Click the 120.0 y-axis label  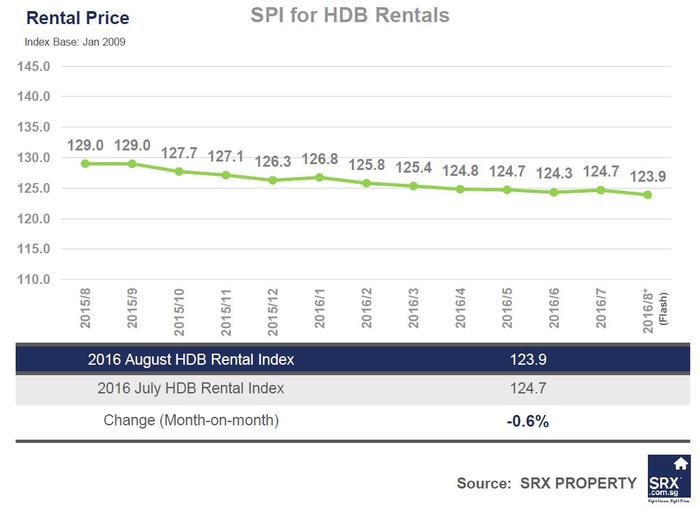tap(33, 219)
